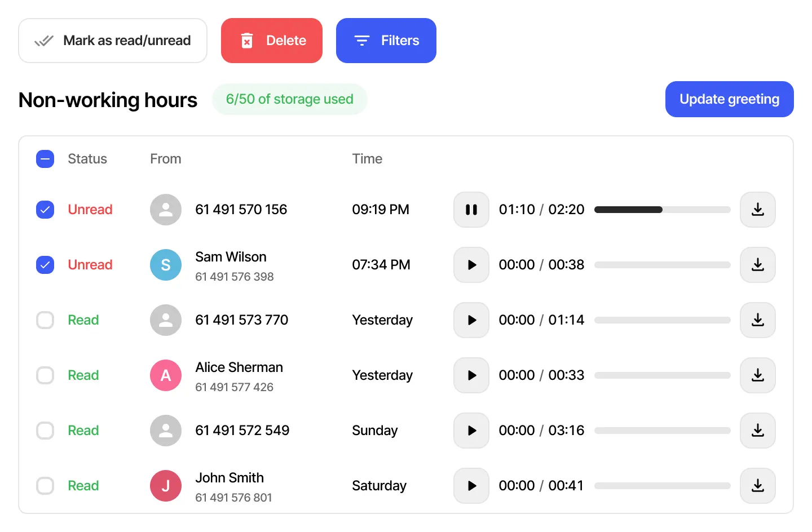This screenshot has width=812, height=532.
Task: Toggle the select-all checkbox in the header
Action: [45, 159]
